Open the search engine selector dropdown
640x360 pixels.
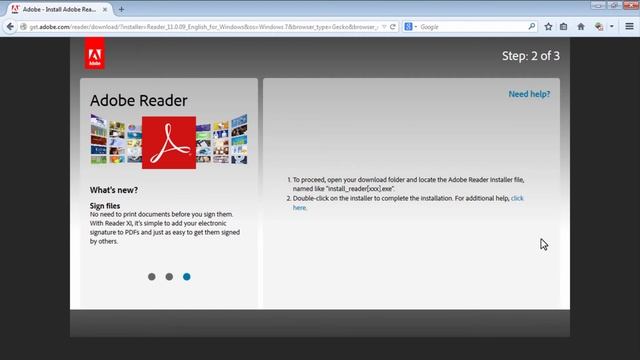410,27
